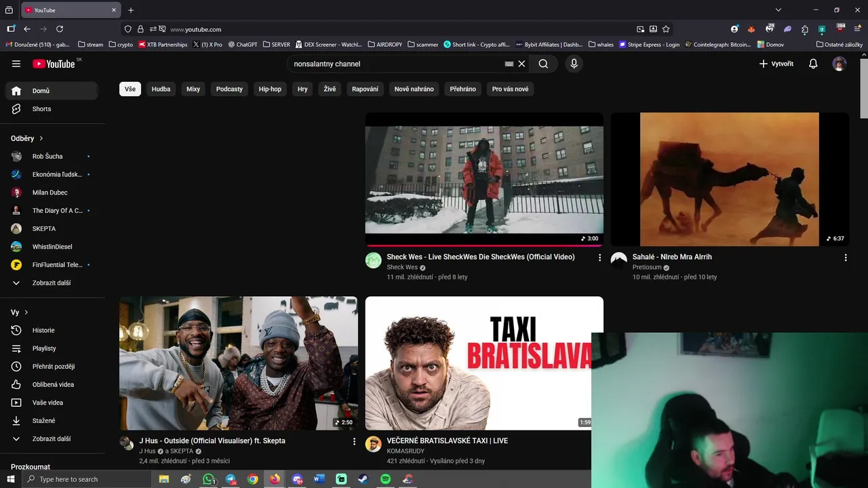This screenshot has height=488, width=868.
Task: Open the on-screen keyboard icon in search box
Action: point(509,64)
